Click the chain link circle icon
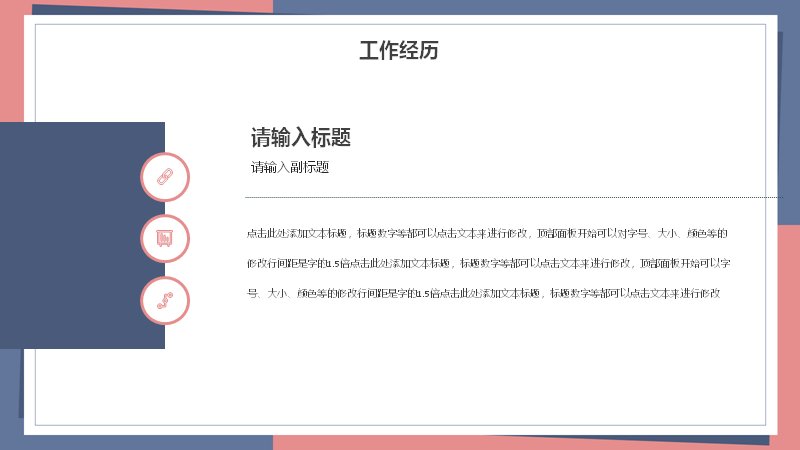Viewport: 800px width, 450px height. 165,177
